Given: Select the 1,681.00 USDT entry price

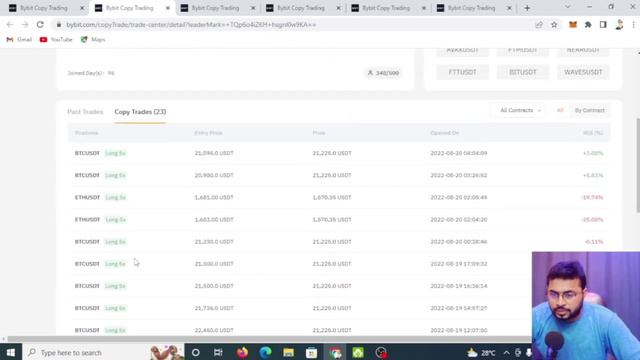Looking at the screenshot, I should pyautogui.click(x=214, y=197).
